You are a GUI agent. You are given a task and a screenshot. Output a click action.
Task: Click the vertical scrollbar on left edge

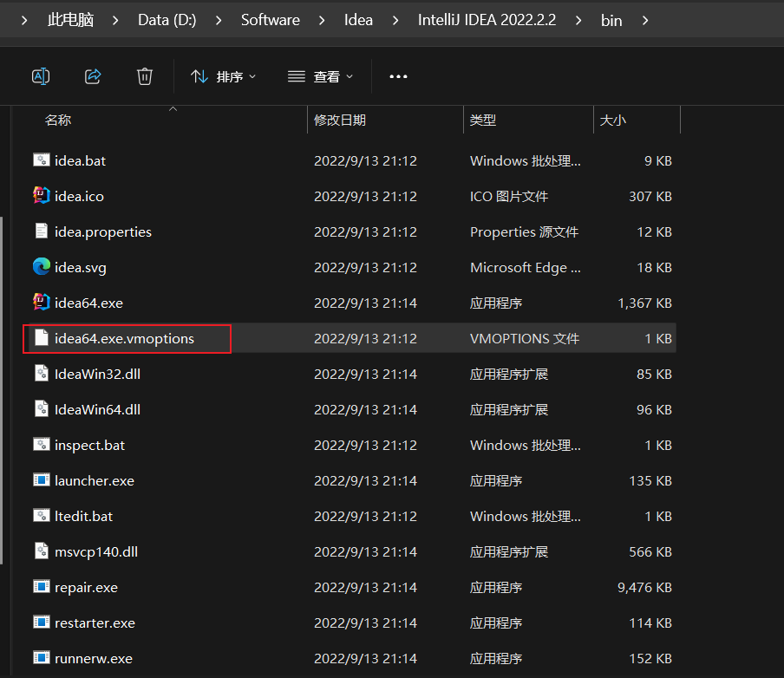(2, 390)
